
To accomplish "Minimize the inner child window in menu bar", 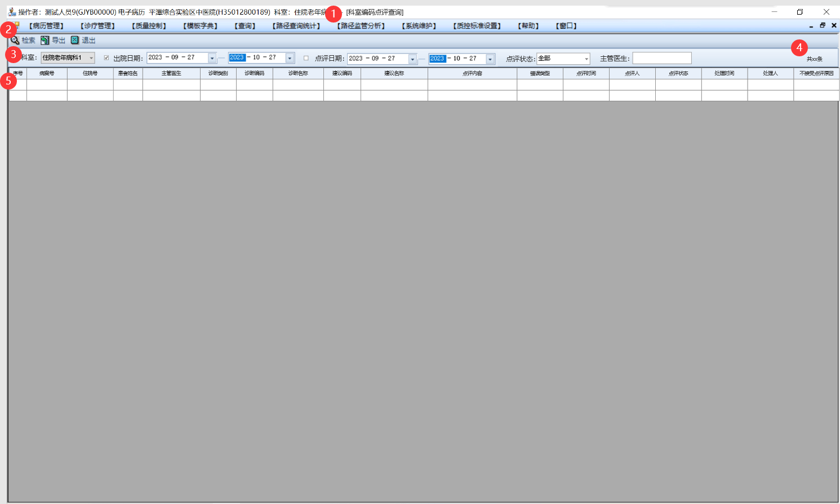I will (811, 26).
